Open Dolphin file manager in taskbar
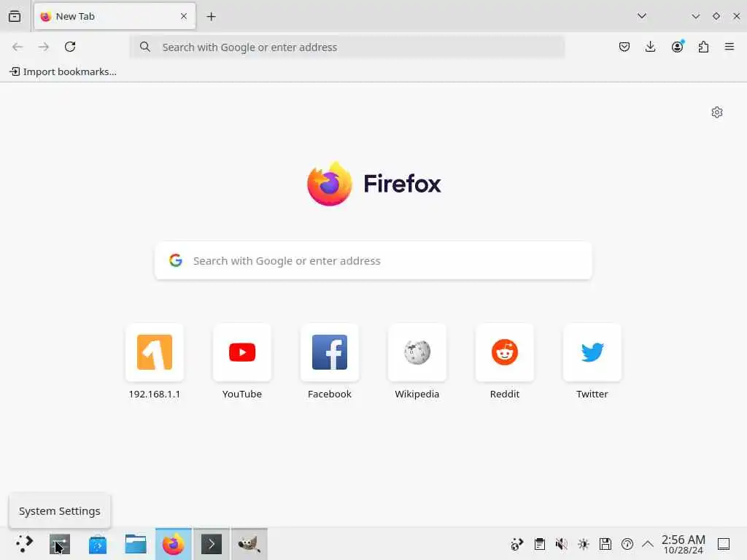The width and height of the screenshot is (747, 560). [x=135, y=544]
